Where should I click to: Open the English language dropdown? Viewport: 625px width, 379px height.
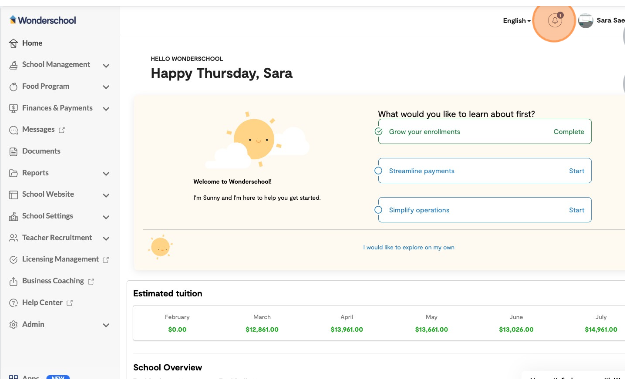[x=517, y=20]
